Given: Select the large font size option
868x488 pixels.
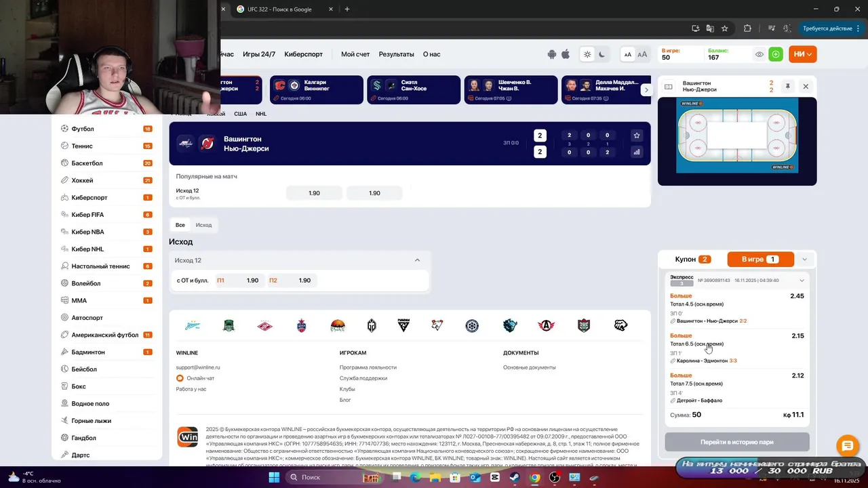Looking at the screenshot, I should pos(642,54).
